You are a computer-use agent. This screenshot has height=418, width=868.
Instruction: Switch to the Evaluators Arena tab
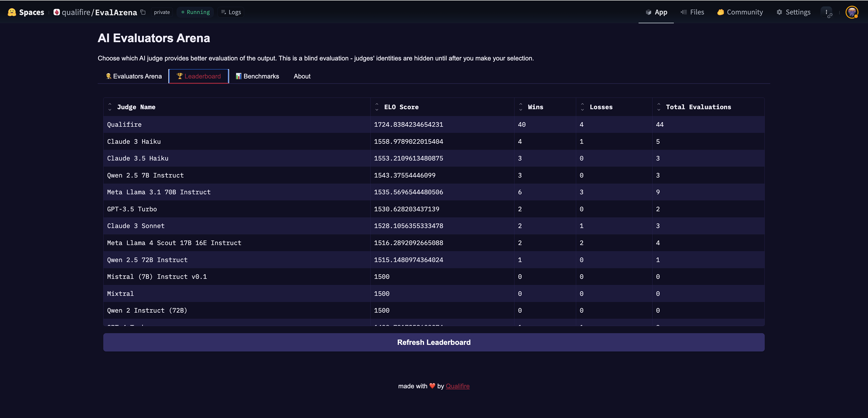pos(134,76)
